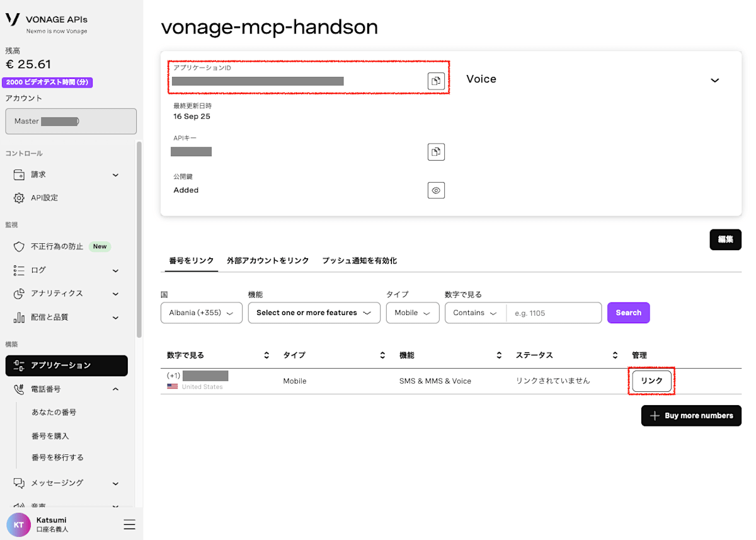The width and height of the screenshot is (756, 540).
Task: Sort by 機能 column arrows
Action: pyautogui.click(x=499, y=355)
